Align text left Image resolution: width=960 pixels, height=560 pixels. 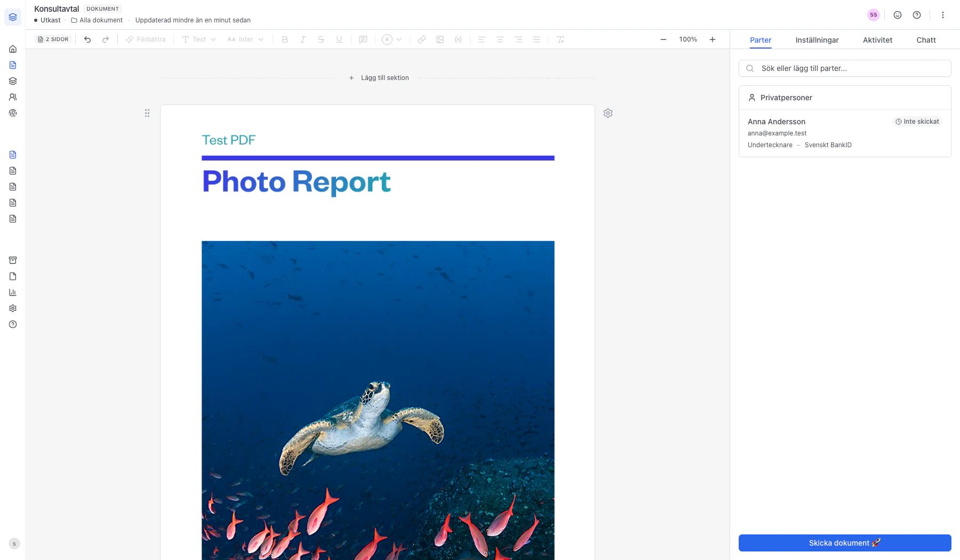482,39
